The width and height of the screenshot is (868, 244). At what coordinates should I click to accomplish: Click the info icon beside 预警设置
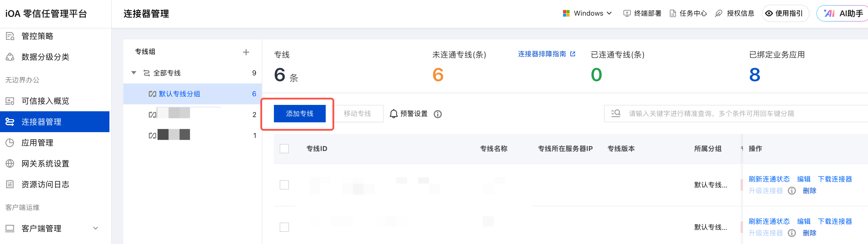click(x=438, y=114)
